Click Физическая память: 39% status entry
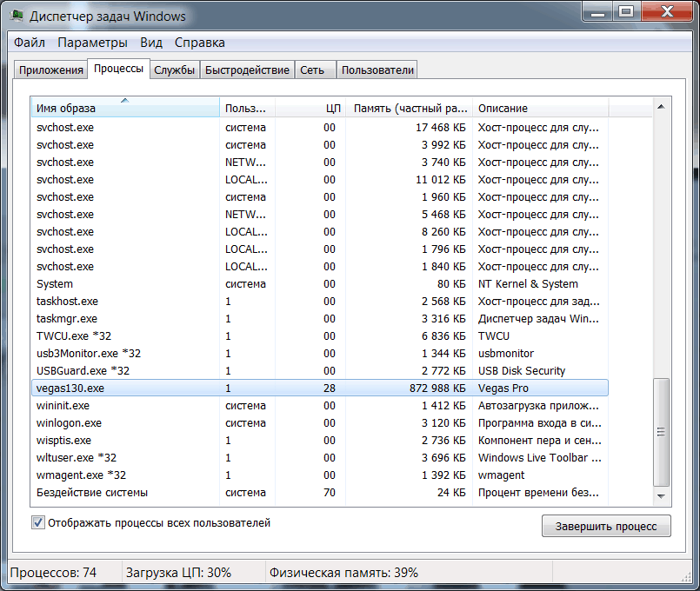700x591 pixels. point(343,572)
